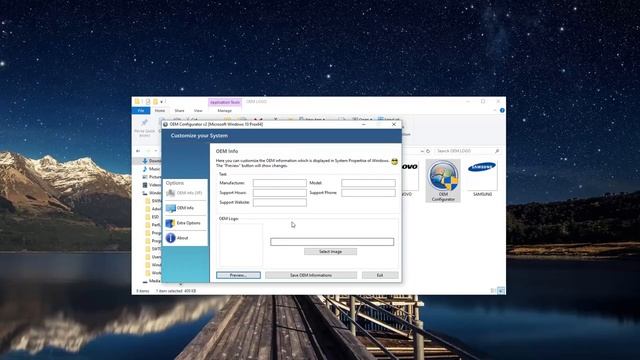
Task: Open the View tab in Explorer
Action: 198,111
